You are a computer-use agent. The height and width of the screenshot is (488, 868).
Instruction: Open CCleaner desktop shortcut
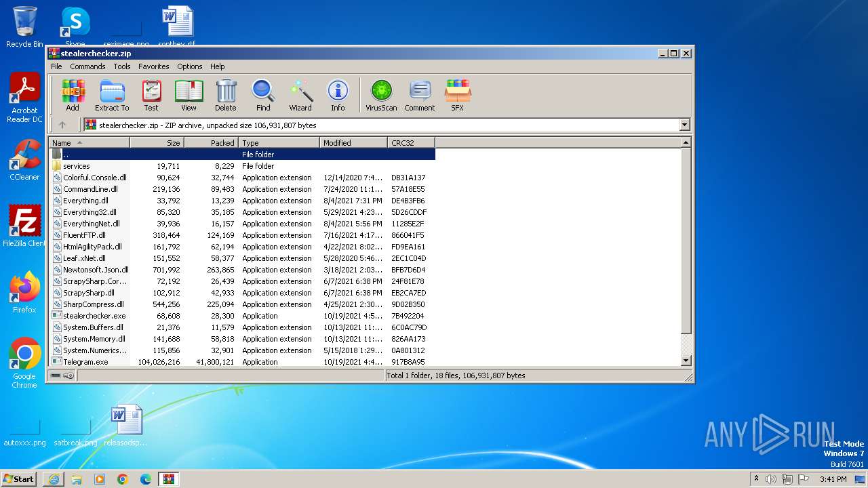[24, 160]
